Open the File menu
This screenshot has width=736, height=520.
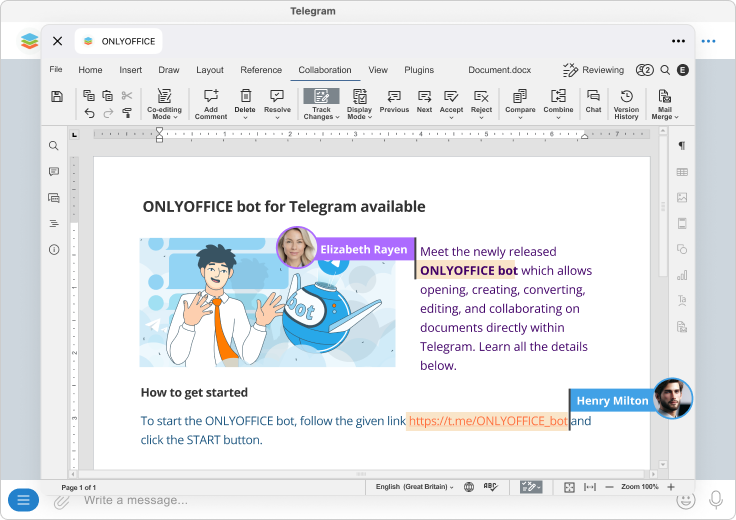56,69
